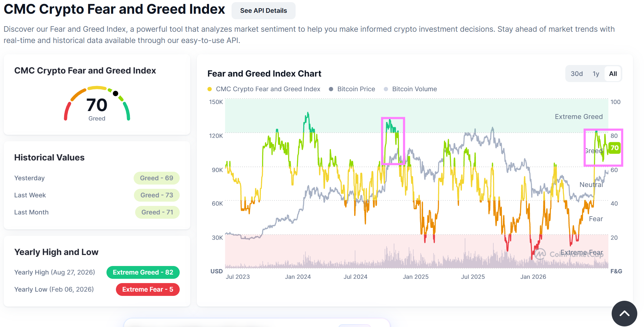Click the Bitcoin Volume legend dot
This screenshot has height=327, width=644.
click(386, 89)
